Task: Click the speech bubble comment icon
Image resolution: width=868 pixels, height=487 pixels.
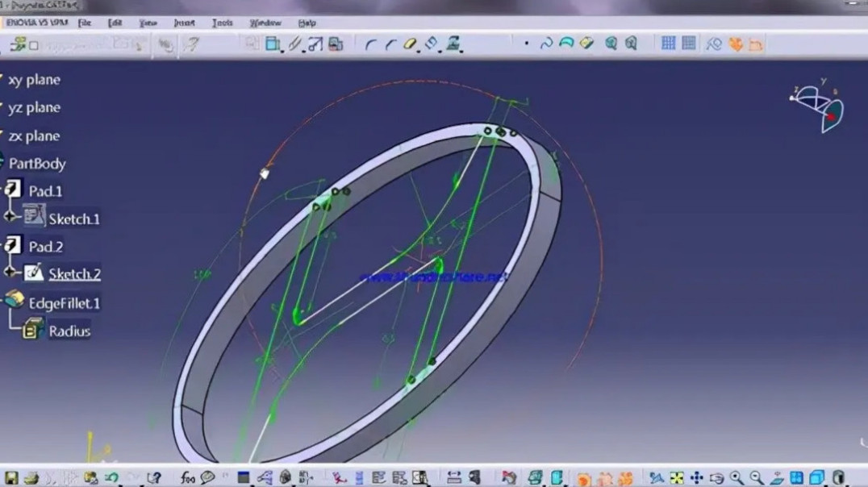Action: (208, 477)
